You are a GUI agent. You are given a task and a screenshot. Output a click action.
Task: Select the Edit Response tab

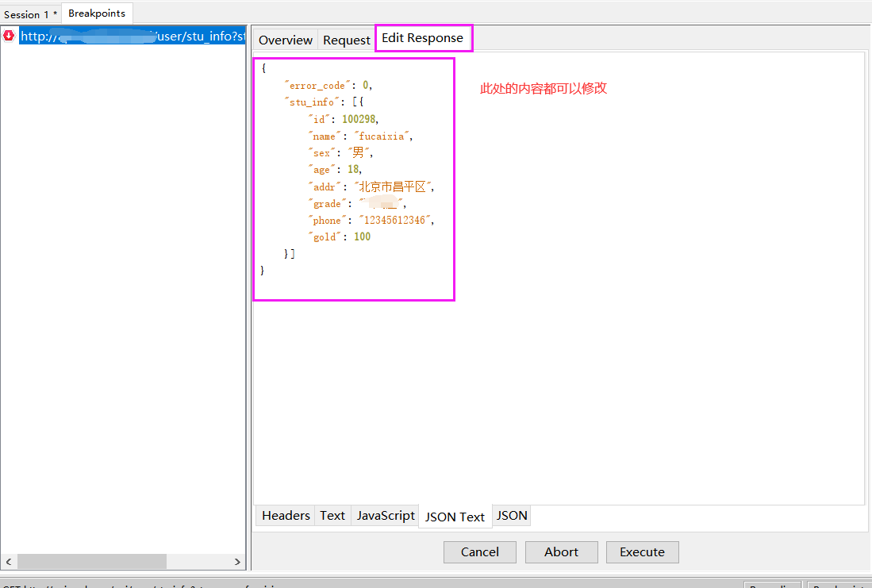(423, 38)
